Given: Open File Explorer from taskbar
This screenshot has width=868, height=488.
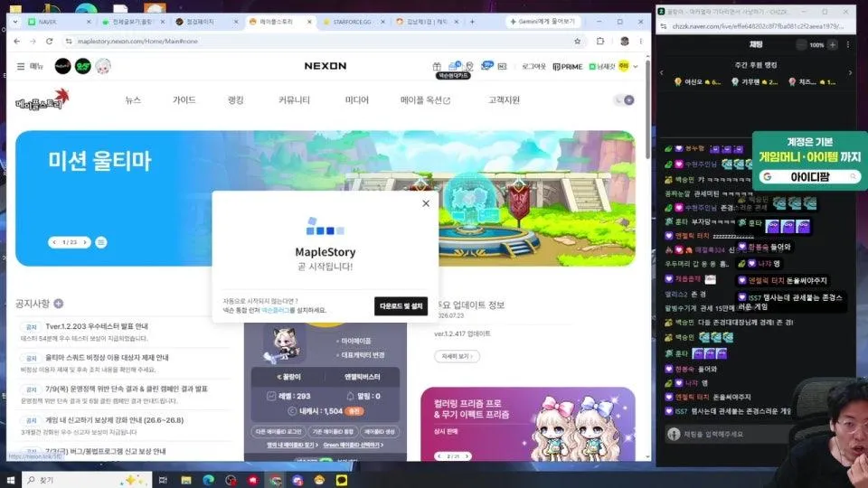Looking at the screenshot, I should pos(186,480).
